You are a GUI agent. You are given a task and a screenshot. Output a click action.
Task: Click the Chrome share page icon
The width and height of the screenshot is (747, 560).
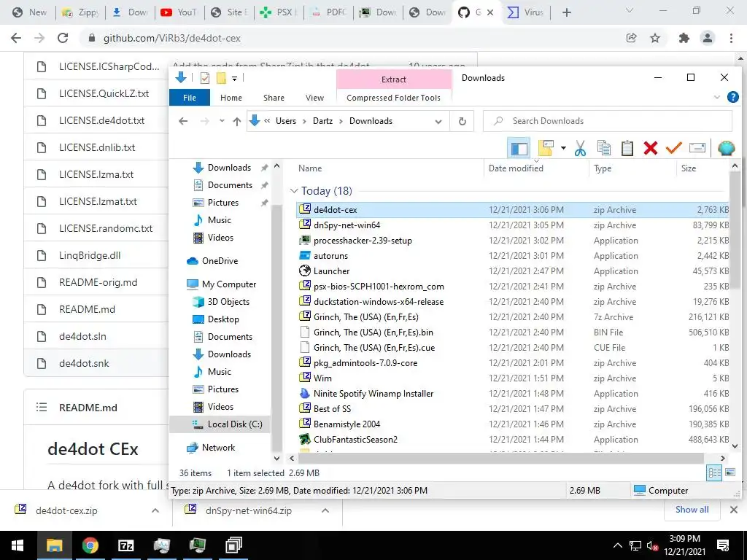click(x=631, y=38)
